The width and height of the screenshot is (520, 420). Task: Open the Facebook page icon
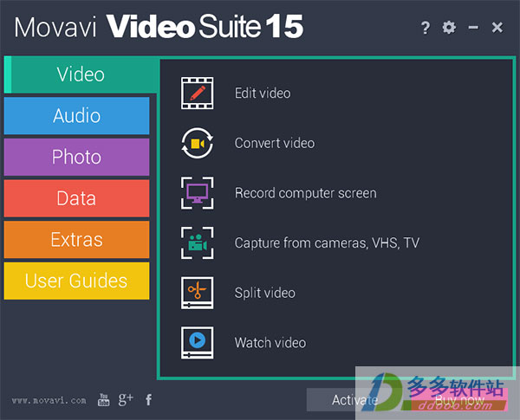coord(148,400)
